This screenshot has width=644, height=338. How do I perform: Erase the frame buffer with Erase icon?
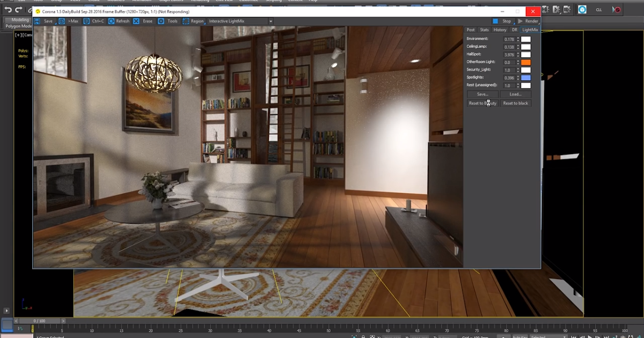pyautogui.click(x=136, y=21)
